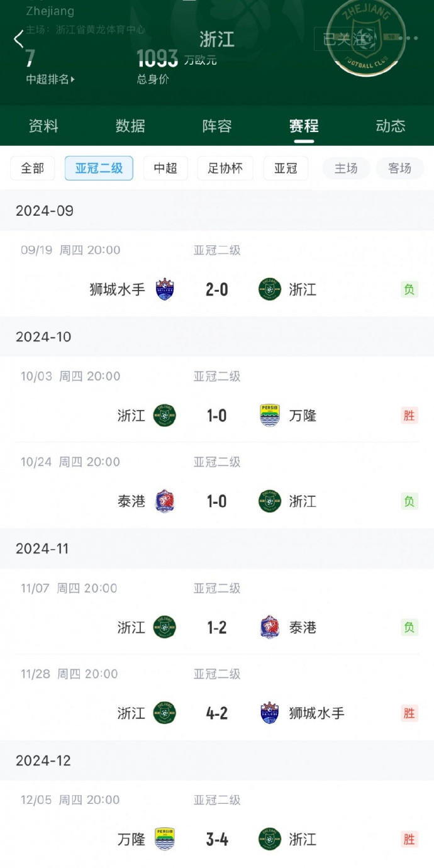This screenshot has height=868, width=434.
Task: Tap 万隆 logo in the 10/03 match
Action: [x=270, y=416]
